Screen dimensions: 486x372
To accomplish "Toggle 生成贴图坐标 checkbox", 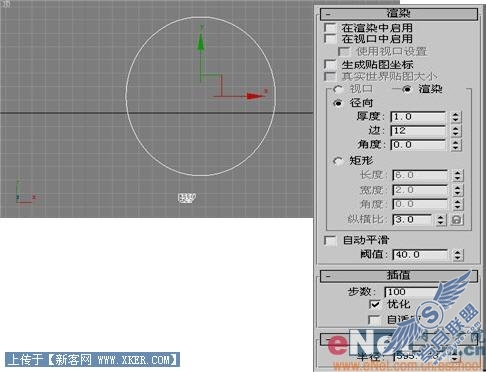I will coord(330,64).
